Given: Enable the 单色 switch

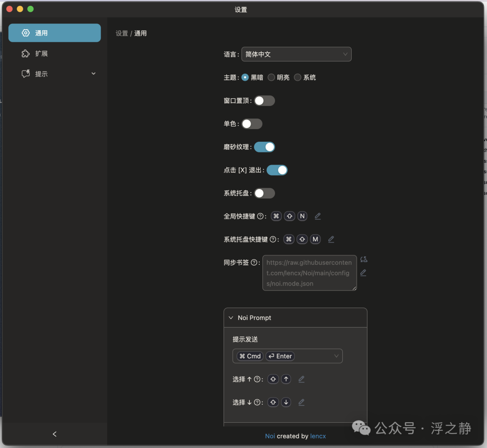Looking at the screenshot, I should pyautogui.click(x=252, y=124).
